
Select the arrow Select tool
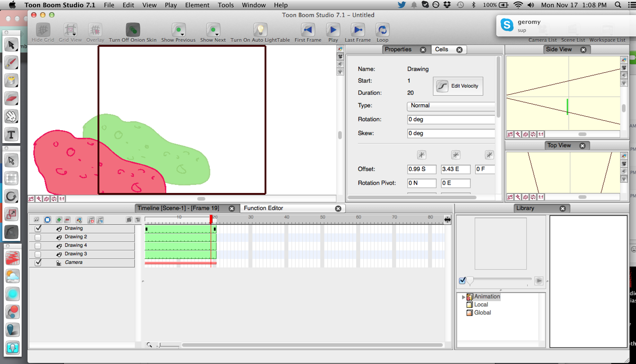point(11,44)
